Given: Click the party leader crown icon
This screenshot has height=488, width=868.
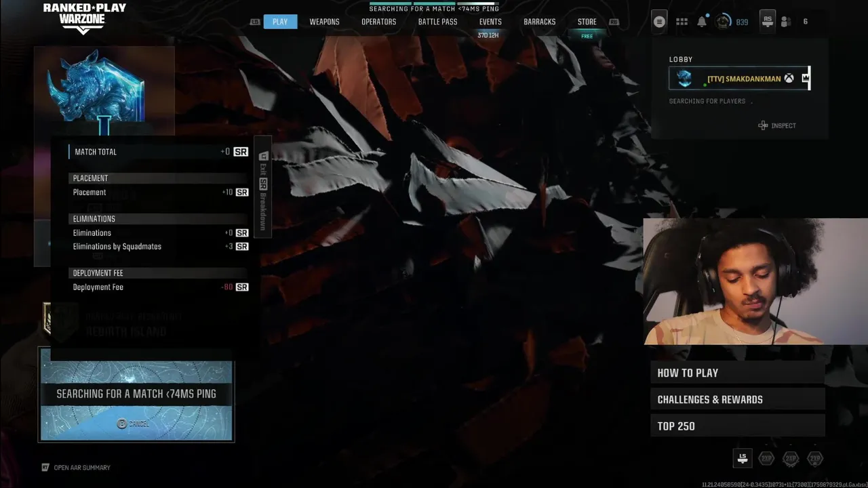Looking at the screenshot, I should click(x=805, y=78).
